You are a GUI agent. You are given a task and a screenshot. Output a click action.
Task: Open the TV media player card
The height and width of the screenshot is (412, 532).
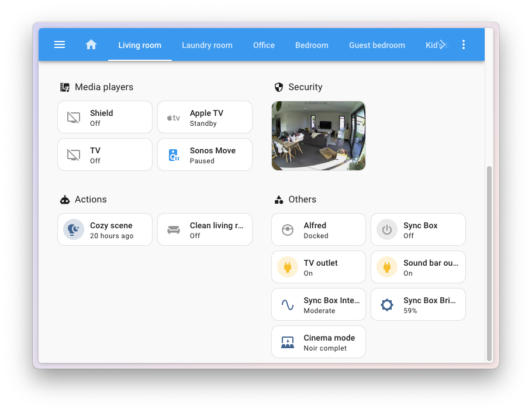pyautogui.click(x=105, y=154)
